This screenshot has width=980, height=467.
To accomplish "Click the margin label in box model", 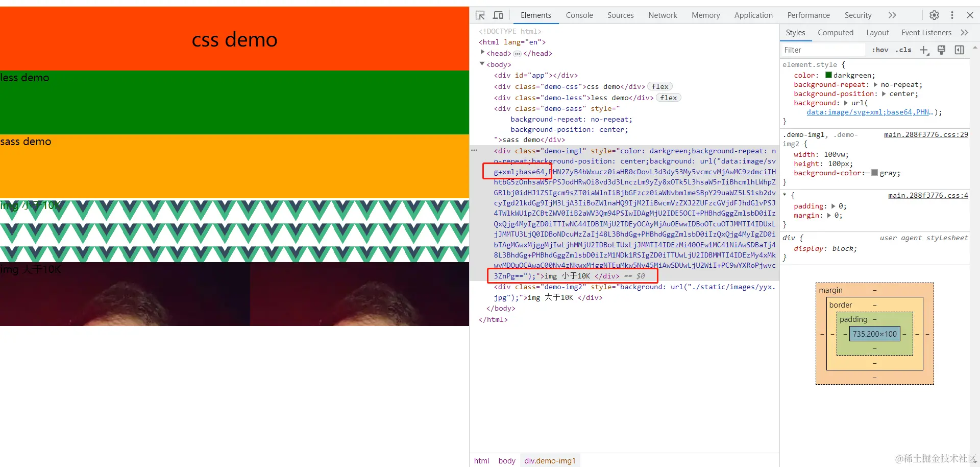I will click(831, 290).
